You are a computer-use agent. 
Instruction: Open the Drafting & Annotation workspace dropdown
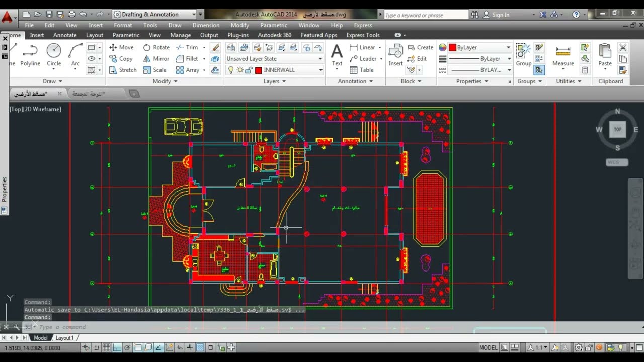(x=154, y=14)
